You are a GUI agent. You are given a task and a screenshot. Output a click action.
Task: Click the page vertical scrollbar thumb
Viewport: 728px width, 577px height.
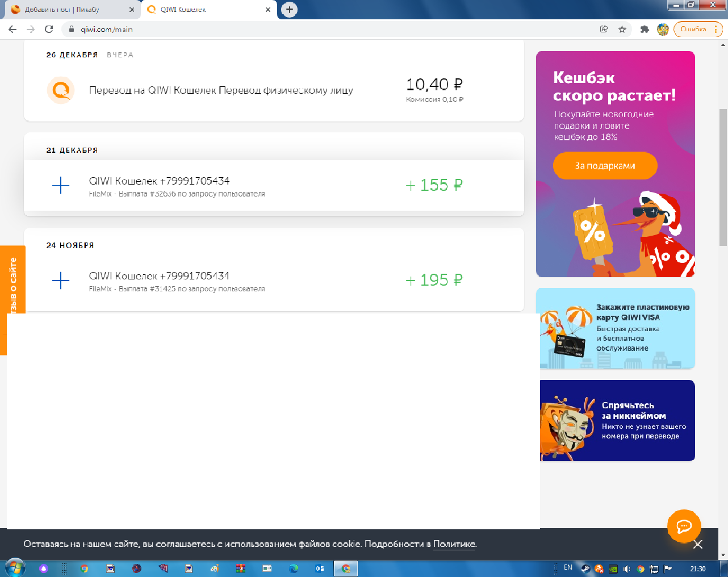[x=723, y=177]
